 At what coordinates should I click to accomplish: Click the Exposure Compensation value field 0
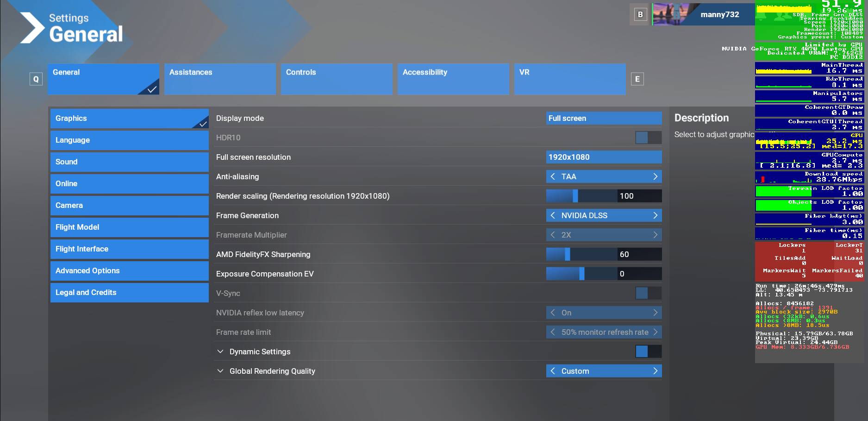[639, 274]
